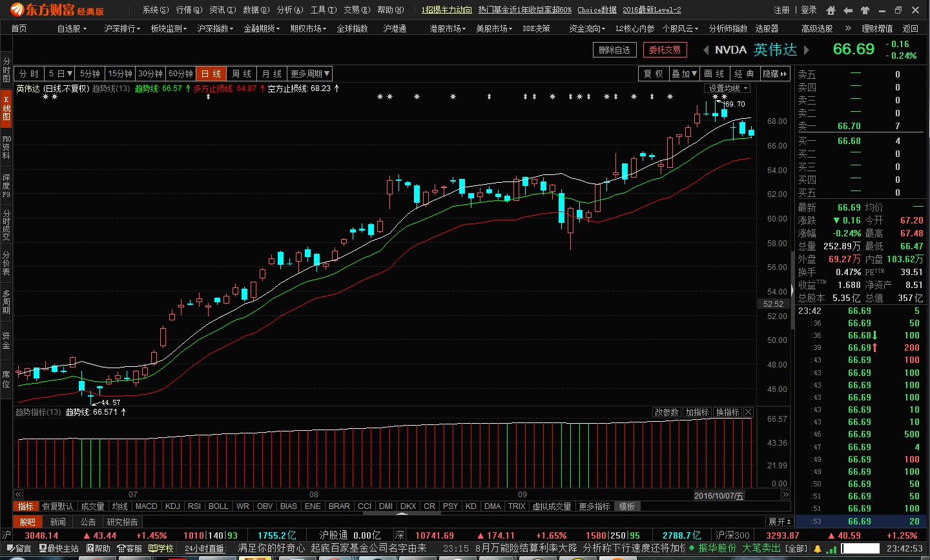The width and height of the screenshot is (930, 560).
Task: Open 更多周期 dropdown
Action: click(x=311, y=74)
